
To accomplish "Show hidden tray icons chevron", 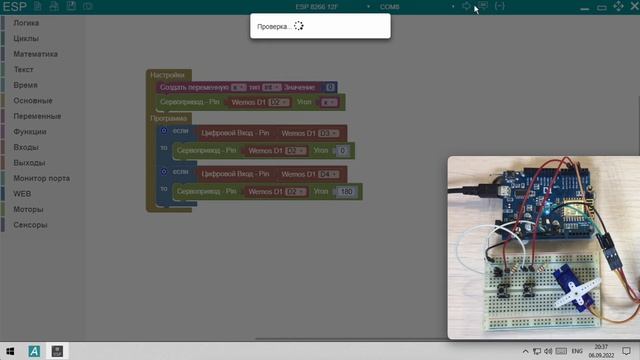I will 525,351.
